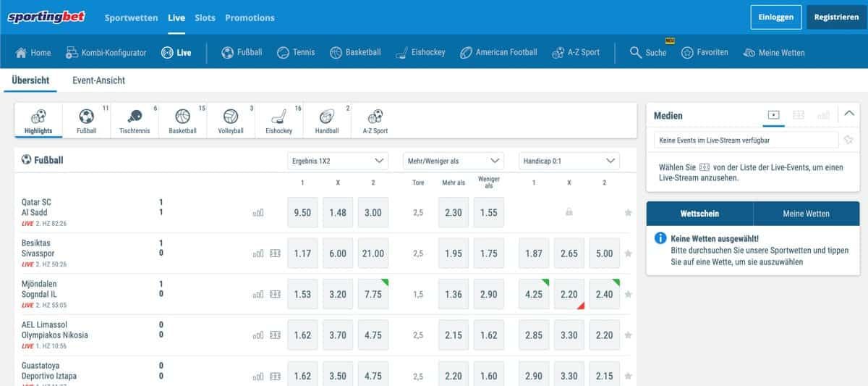This screenshot has width=868, height=386.
Task: Click the Registrieren button
Action: 836,17
